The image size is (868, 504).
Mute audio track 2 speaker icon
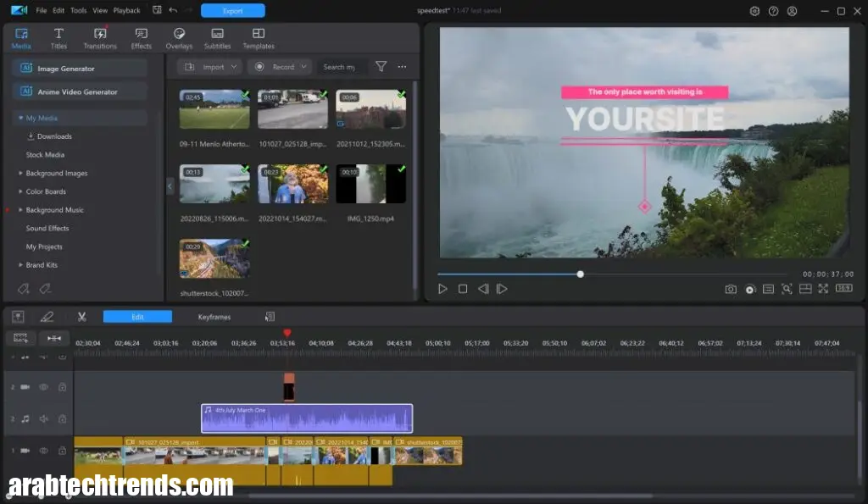[x=43, y=418]
